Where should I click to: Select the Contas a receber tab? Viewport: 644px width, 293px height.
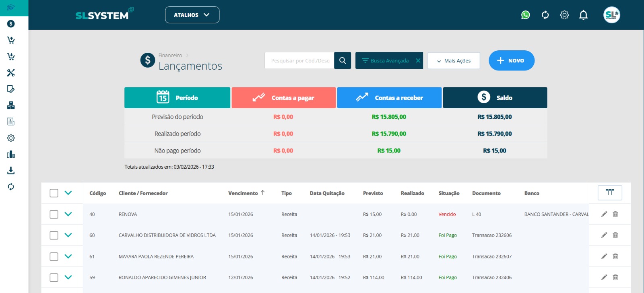point(389,98)
